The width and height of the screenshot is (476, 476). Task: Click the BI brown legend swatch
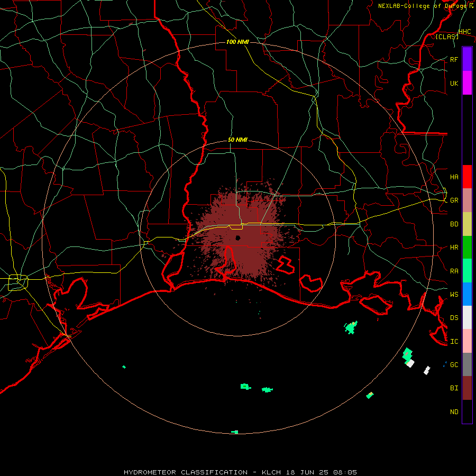pos(467,388)
